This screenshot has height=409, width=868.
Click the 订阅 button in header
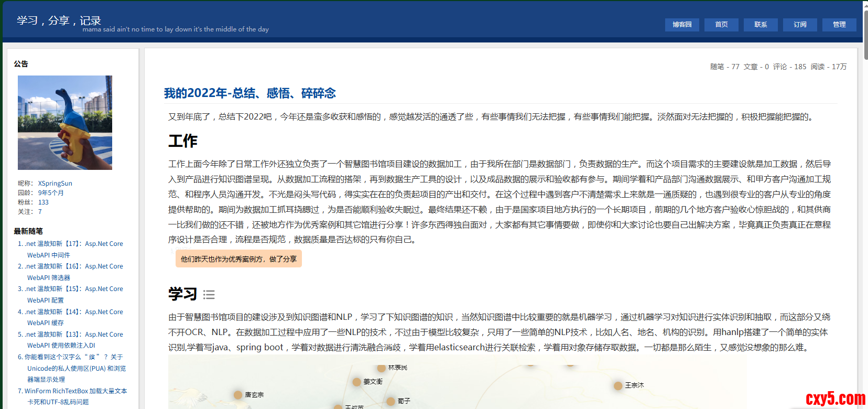click(x=800, y=25)
